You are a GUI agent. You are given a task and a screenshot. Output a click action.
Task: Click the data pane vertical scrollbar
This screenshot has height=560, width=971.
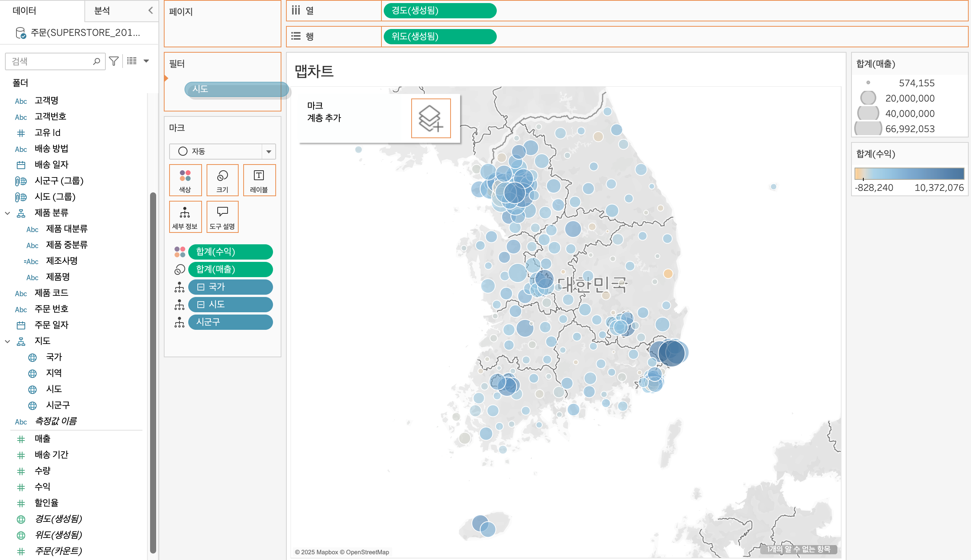point(153,372)
